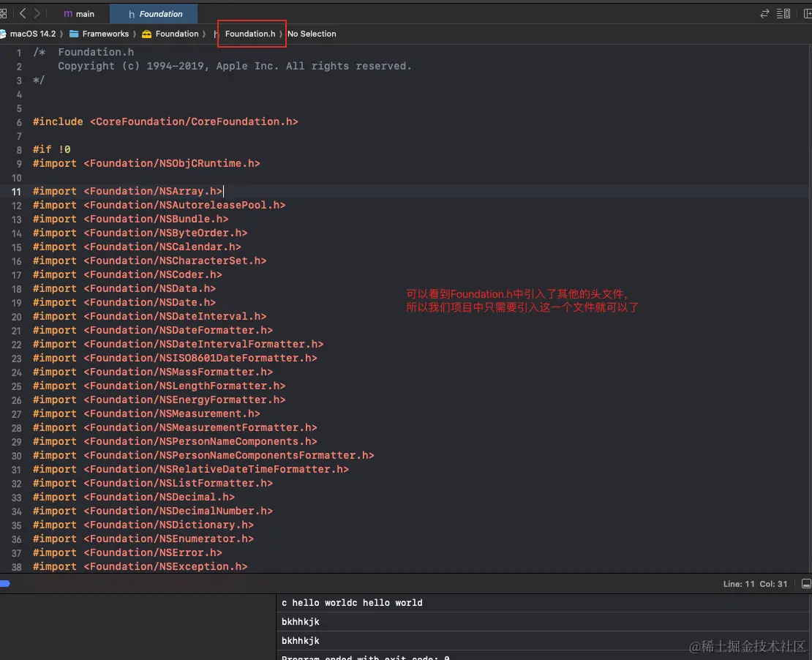Open Foundation toolbox breadcrumb
Screen dimensions: 812x660
point(177,34)
